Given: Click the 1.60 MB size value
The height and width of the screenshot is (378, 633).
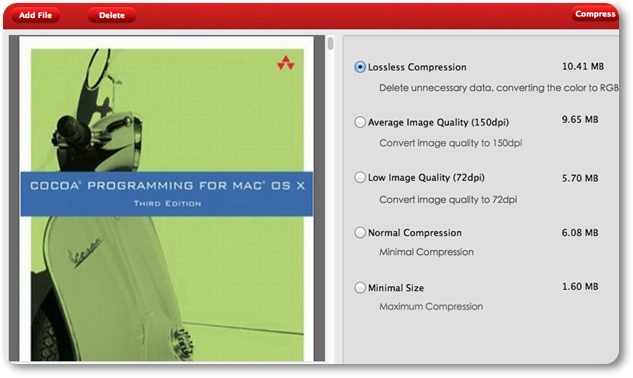Looking at the screenshot, I should pyautogui.click(x=580, y=287).
